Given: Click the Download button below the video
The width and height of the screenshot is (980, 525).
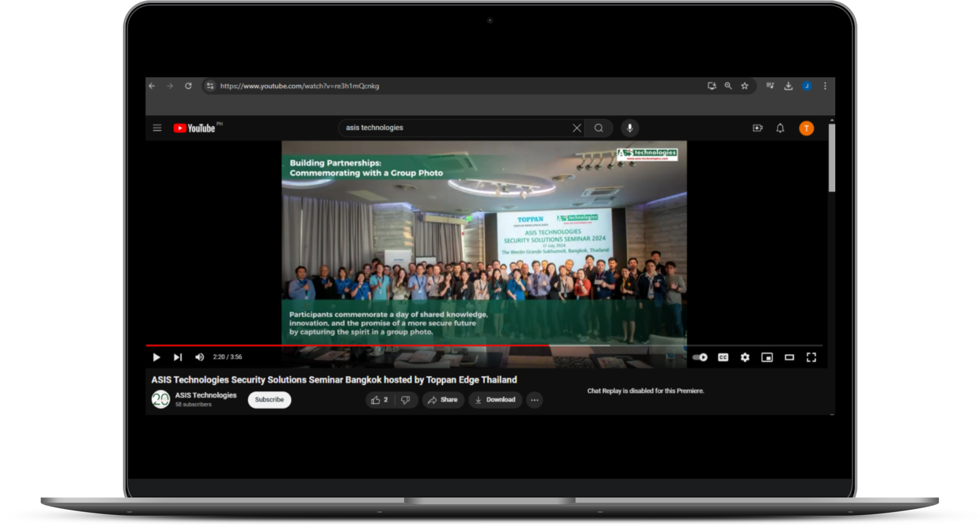Looking at the screenshot, I should tap(495, 400).
